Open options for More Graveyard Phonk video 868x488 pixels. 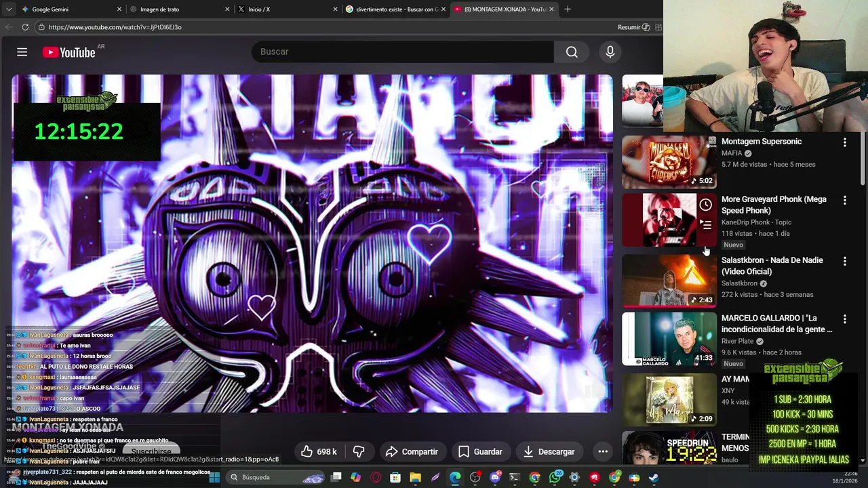(844, 200)
